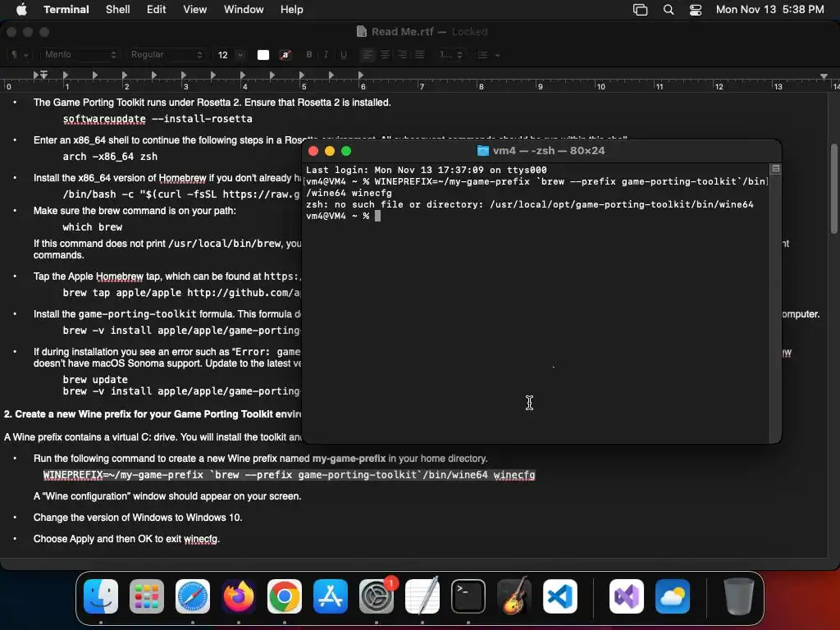Click the Locked label in TextEdit title
This screenshot has width=840, height=630.
pos(469,32)
